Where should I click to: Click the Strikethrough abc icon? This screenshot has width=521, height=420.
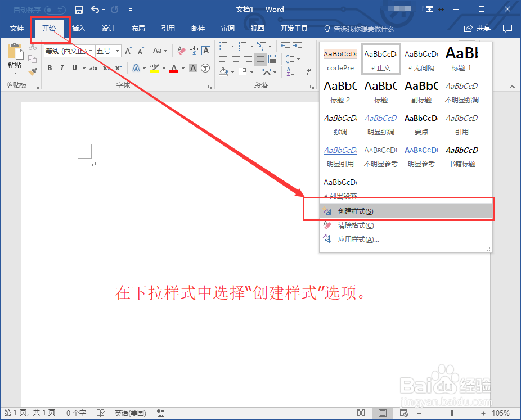94,68
